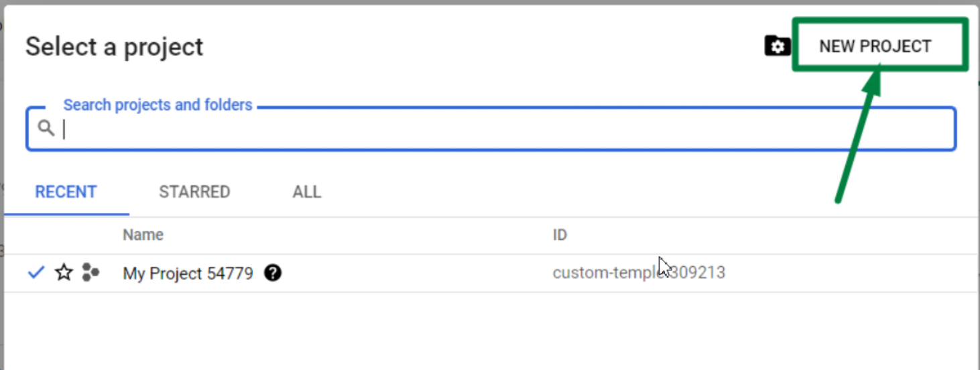980x370 pixels.
Task: Click the NEW PROJECT button
Action: coord(875,46)
